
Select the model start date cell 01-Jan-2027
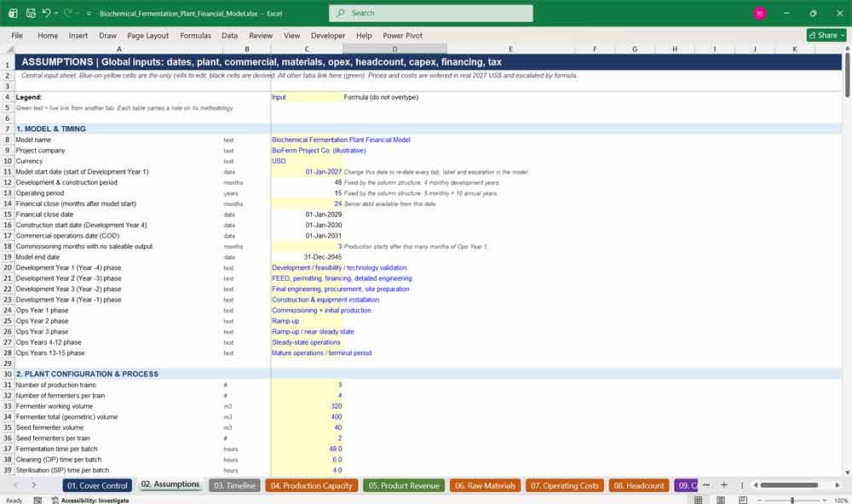tap(307, 172)
